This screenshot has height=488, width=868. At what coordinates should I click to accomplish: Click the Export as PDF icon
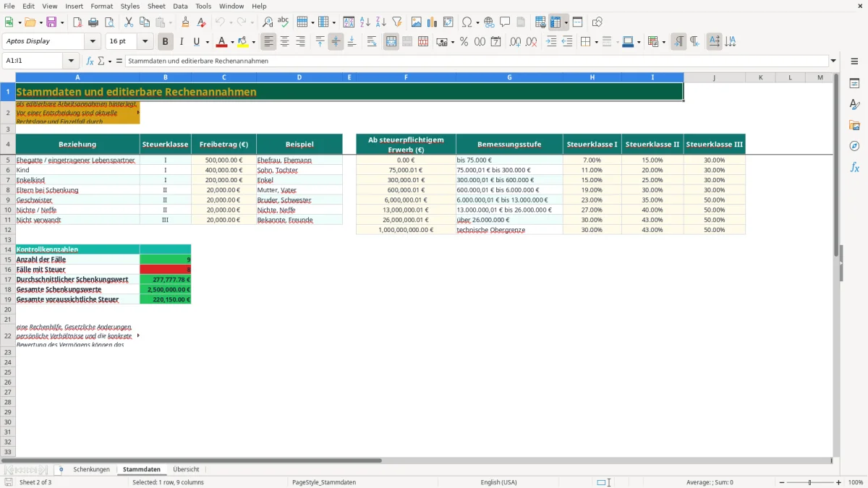pyautogui.click(x=77, y=22)
